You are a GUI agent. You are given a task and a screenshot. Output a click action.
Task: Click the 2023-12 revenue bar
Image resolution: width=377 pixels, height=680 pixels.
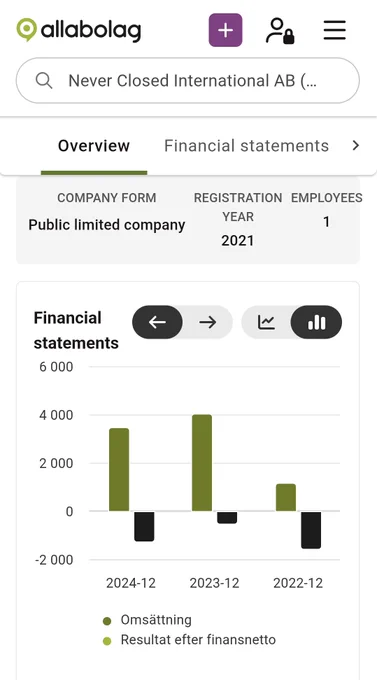[x=202, y=463]
